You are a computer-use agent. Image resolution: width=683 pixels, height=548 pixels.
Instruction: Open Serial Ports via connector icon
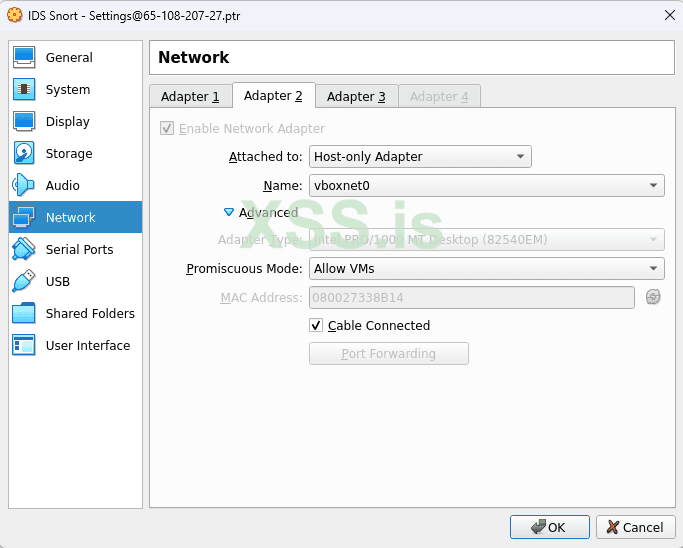point(24,249)
